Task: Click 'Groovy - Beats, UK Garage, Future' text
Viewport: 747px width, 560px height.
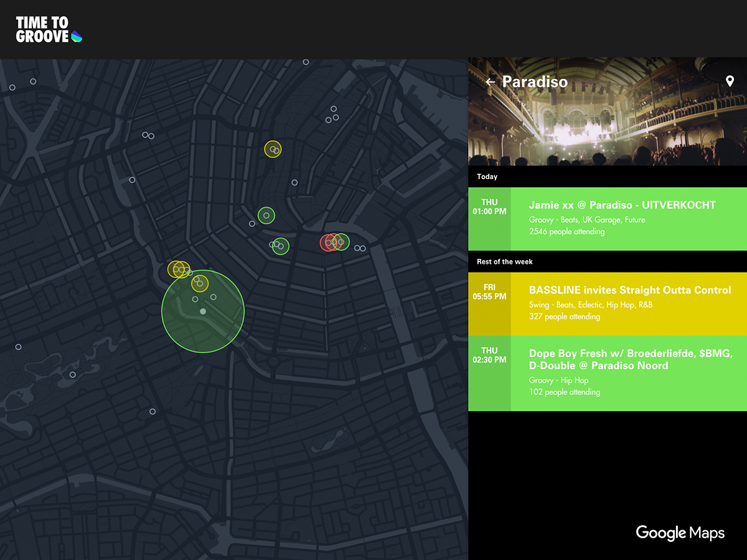Action: 587,220
